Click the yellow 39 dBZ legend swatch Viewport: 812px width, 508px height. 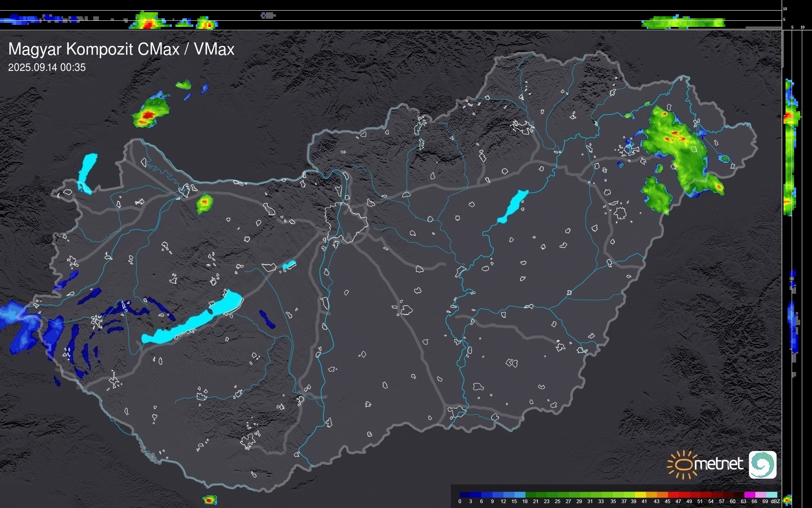click(640, 495)
